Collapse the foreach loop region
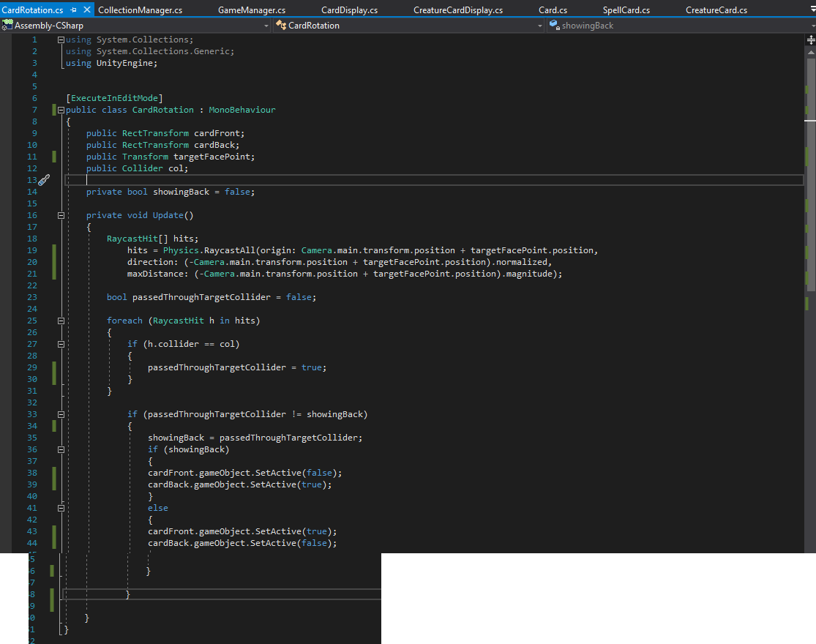This screenshot has height=644, width=816. tap(61, 321)
